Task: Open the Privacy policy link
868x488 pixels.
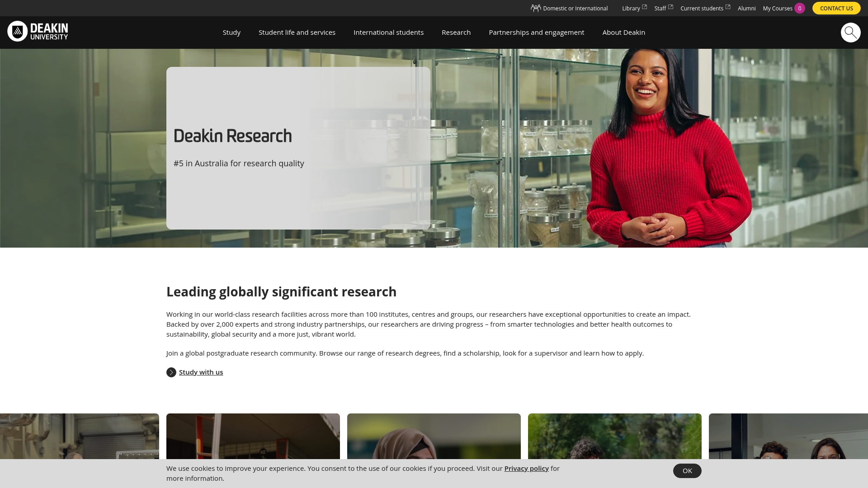Action: coord(526,469)
